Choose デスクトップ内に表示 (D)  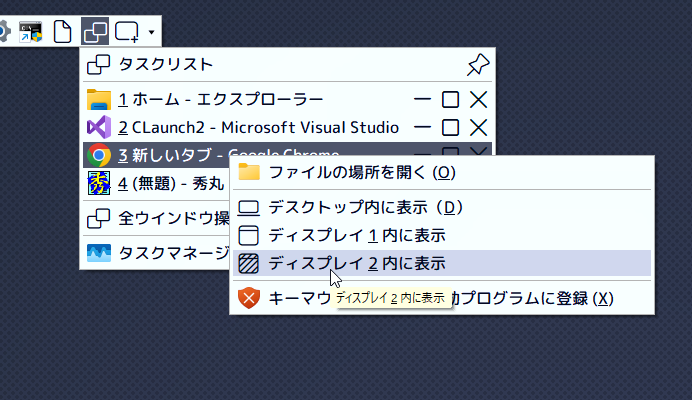point(442,208)
